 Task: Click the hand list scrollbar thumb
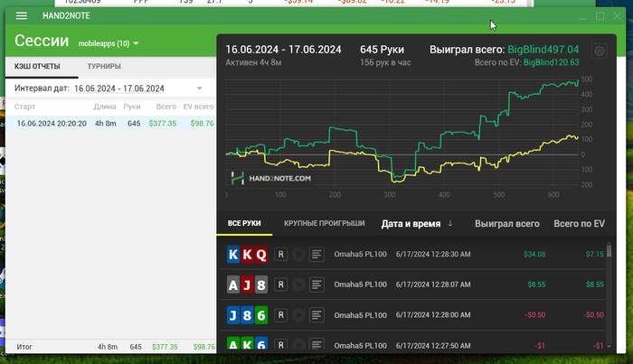coord(609,250)
